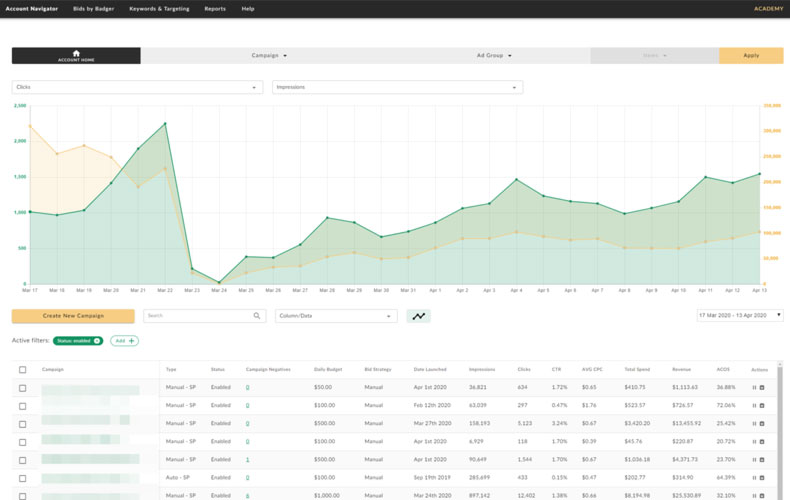Remove the Status: enabled filter chip

coord(97,341)
